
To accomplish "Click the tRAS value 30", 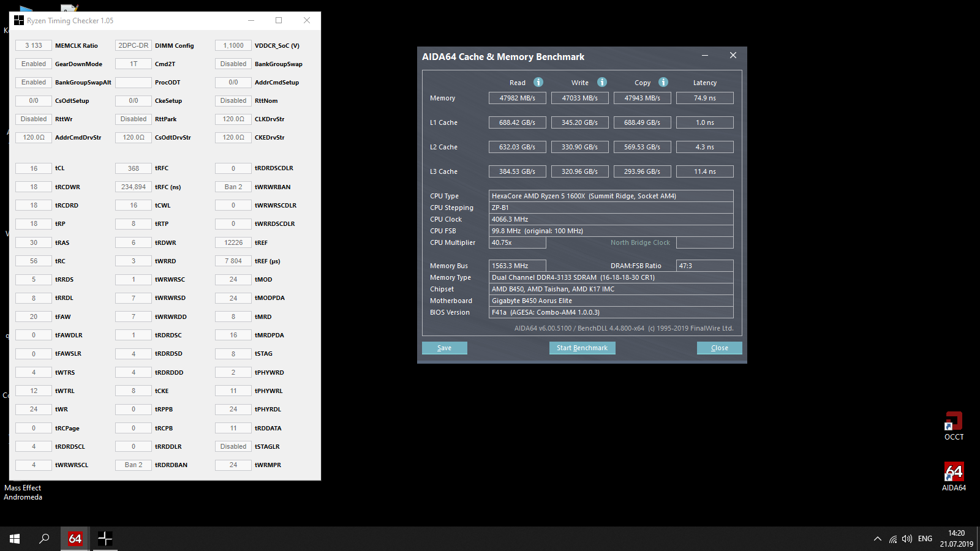I will 34,242.
